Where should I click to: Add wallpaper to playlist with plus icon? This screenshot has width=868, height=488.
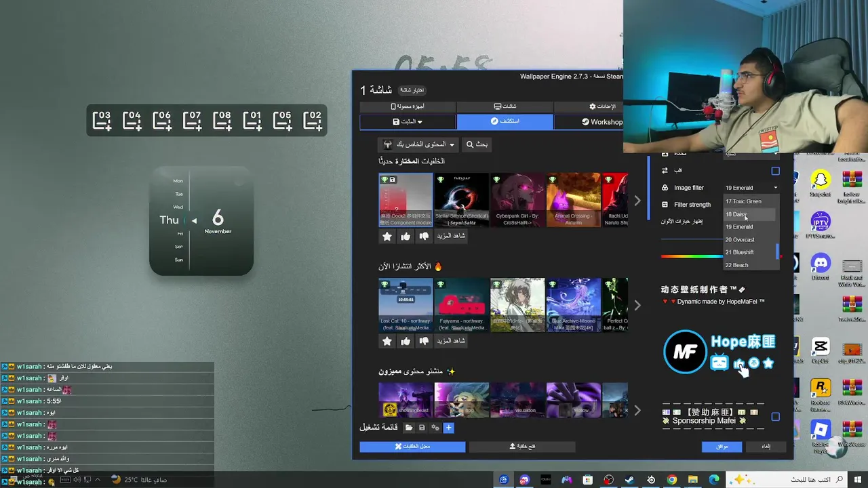[448, 428]
